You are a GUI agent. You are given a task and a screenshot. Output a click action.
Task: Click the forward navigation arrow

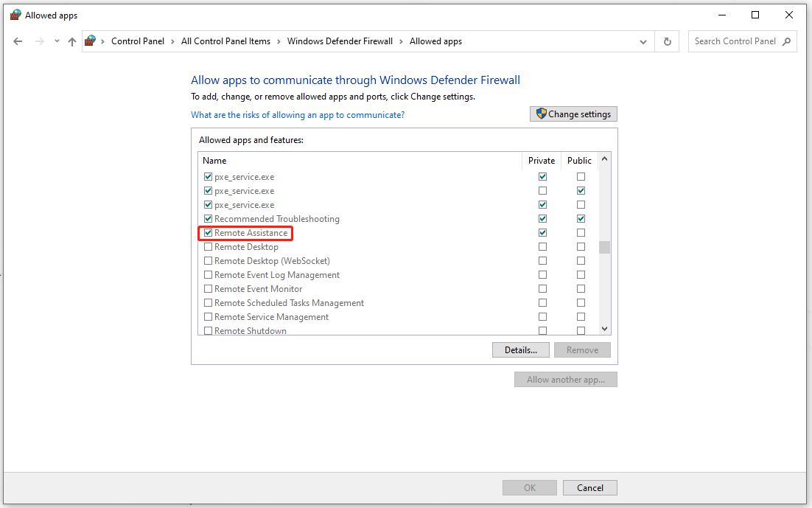pos(38,41)
